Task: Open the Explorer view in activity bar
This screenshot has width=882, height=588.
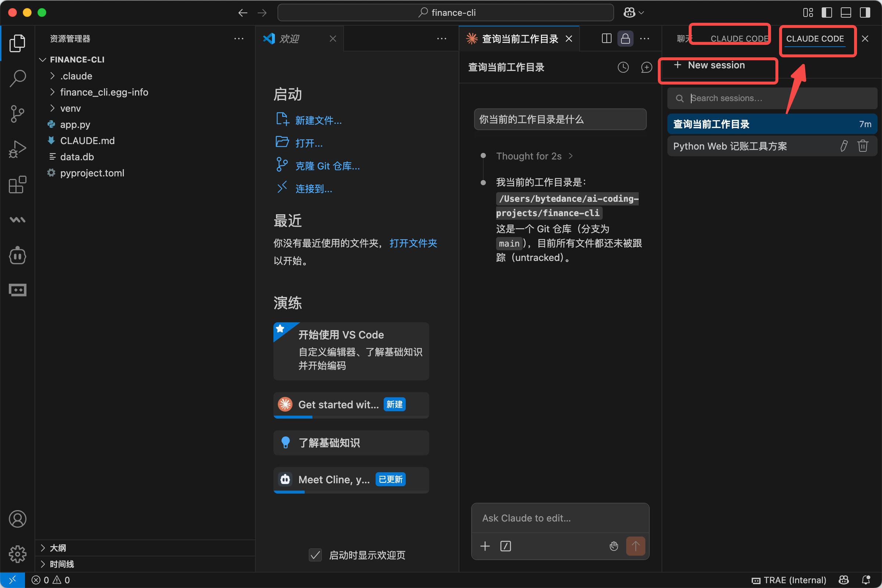Action: pos(17,43)
